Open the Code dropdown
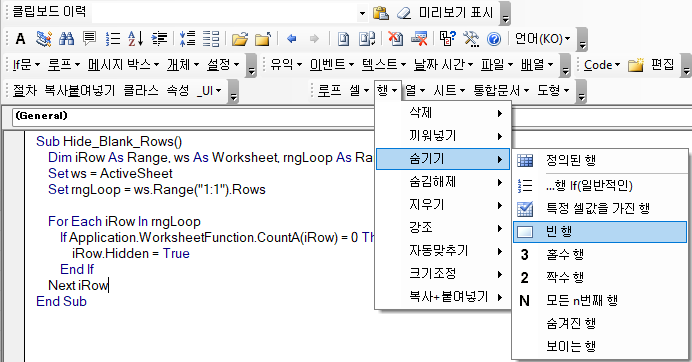The image size is (692, 362). pos(602,65)
